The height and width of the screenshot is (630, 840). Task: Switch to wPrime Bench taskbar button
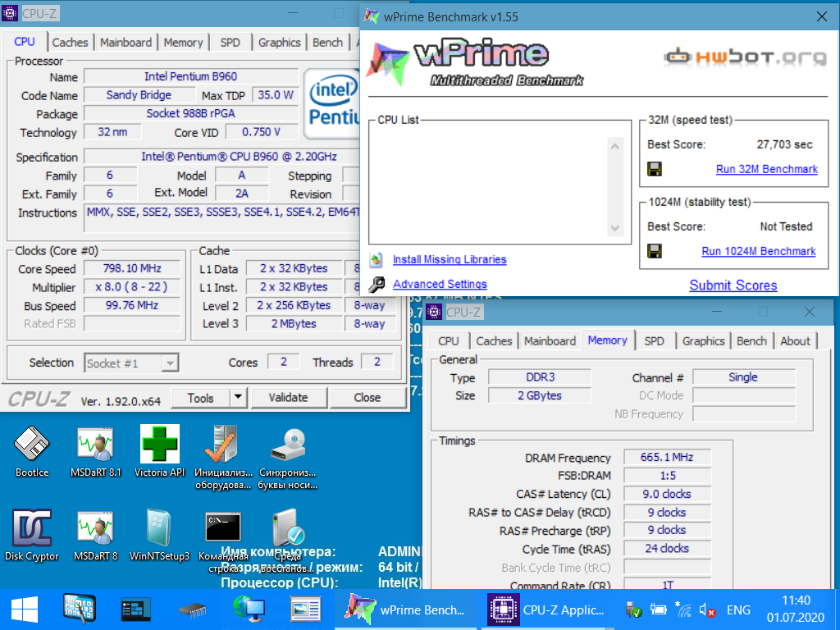405,609
